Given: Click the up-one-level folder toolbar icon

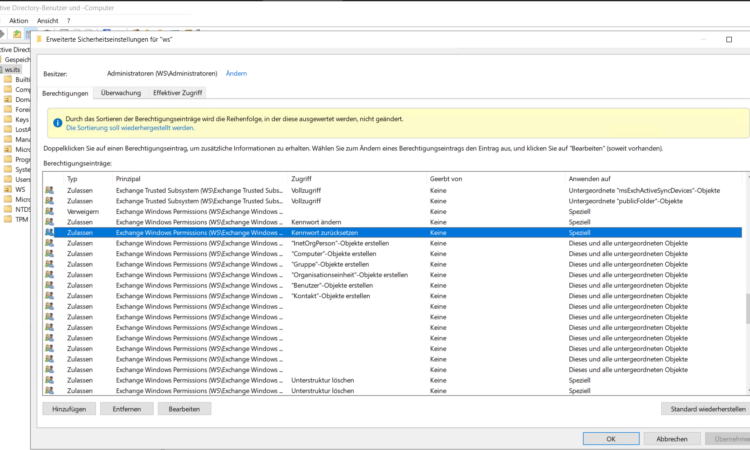Looking at the screenshot, I should (17, 33).
